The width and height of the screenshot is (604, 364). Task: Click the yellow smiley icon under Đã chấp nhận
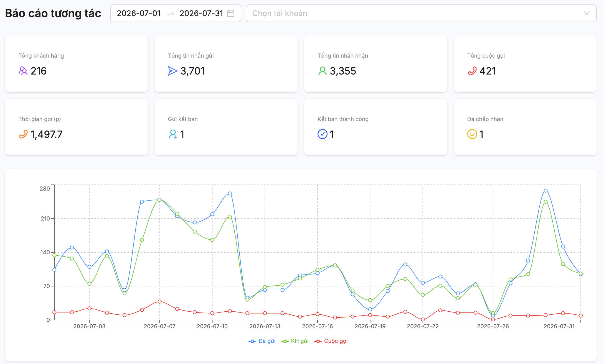pyautogui.click(x=472, y=134)
